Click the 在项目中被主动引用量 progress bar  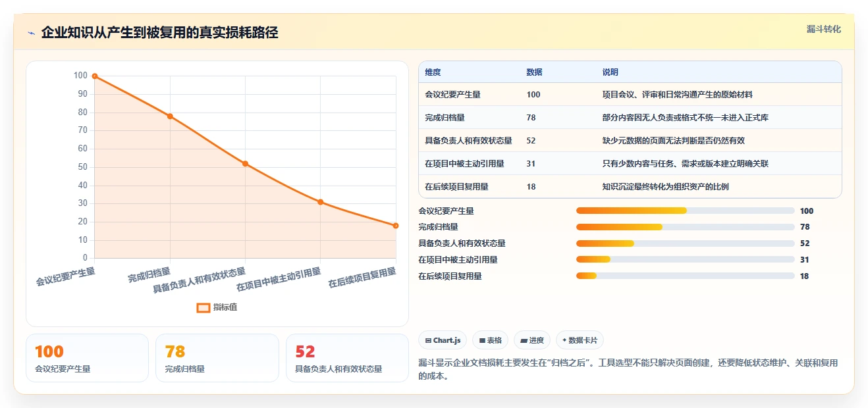click(685, 260)
